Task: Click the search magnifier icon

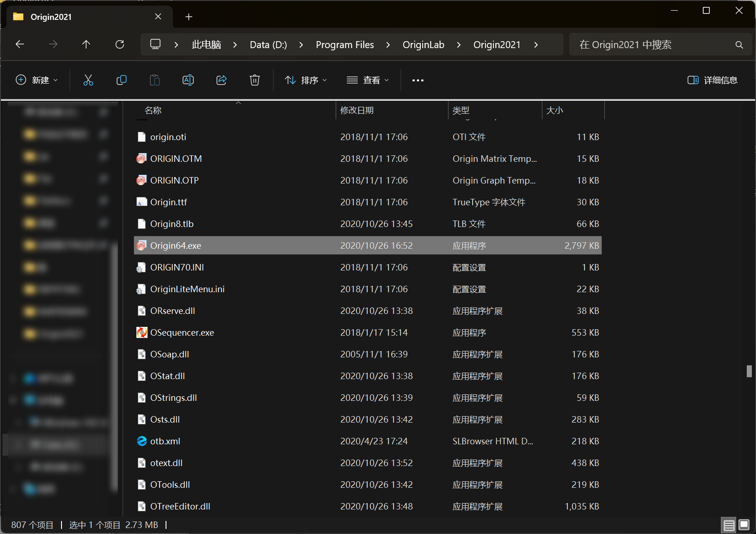Action: [x=739, y=45]
